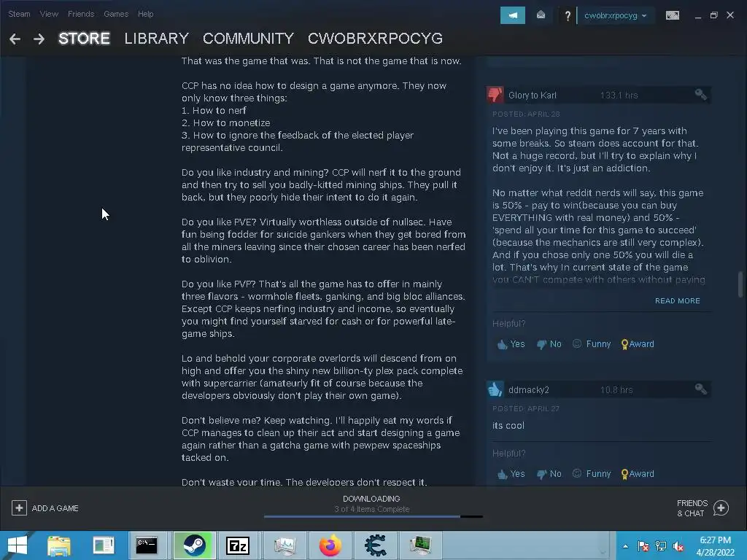Go forward with the right arrow

click(39, 39)
